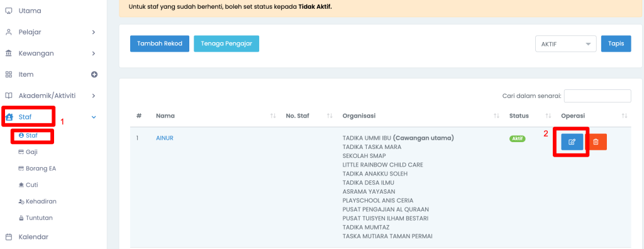Expand the Pelajar menu chevron
Screen dimensions: 644x249
(94, 32)
